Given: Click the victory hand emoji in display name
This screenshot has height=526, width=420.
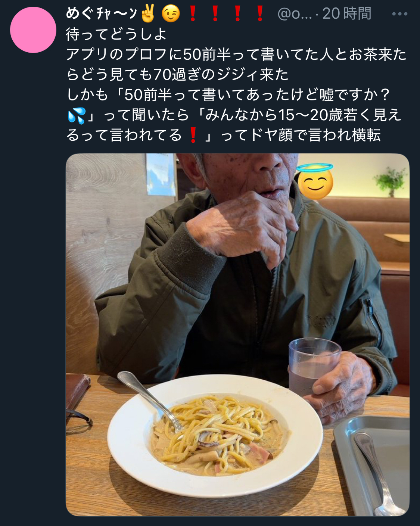Looking at the screenshot, I should (x=148, y=14).
